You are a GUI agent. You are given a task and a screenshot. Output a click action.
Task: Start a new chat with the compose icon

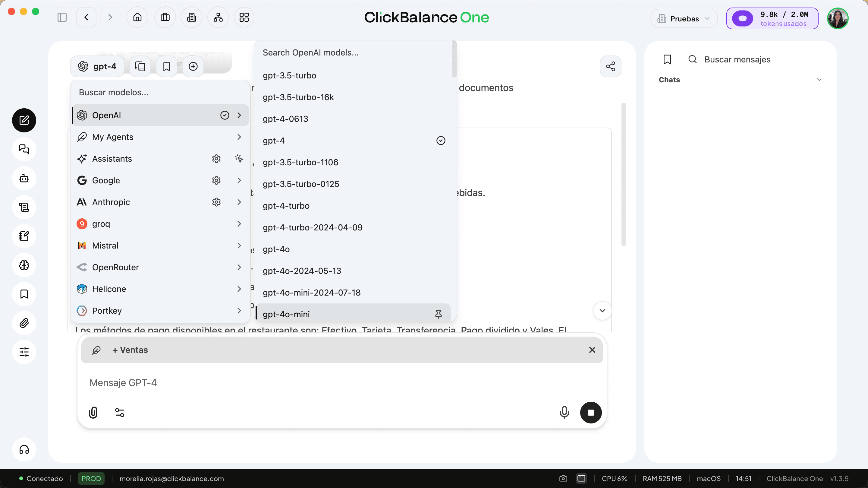click(24, 120)
